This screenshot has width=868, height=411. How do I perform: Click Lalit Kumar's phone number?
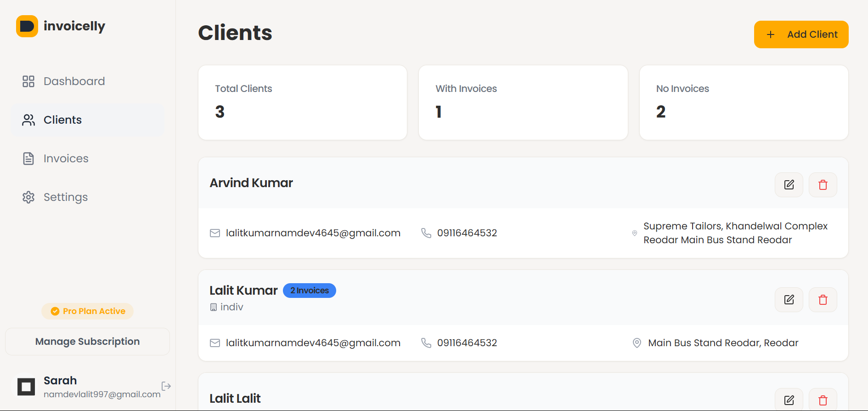click(x=467, y=343)
